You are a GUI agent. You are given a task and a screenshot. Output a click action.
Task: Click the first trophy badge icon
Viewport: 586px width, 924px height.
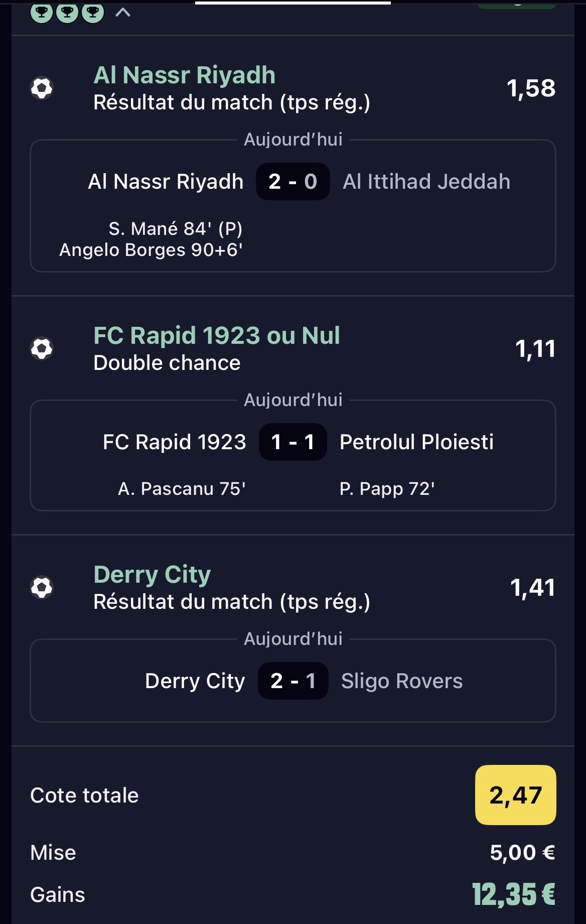tap(42, 12)
